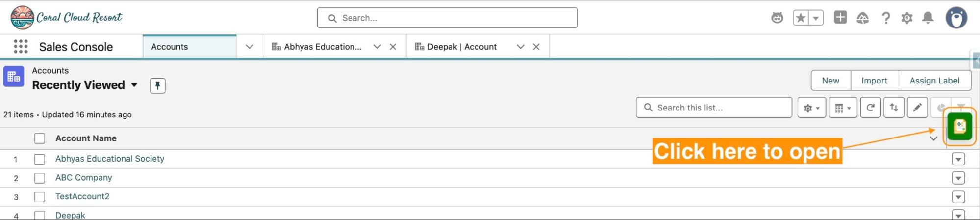This screenshot has width=980, height=220.
Task: Click the Coral Cloud Resort logo
Action: [66, 18]
